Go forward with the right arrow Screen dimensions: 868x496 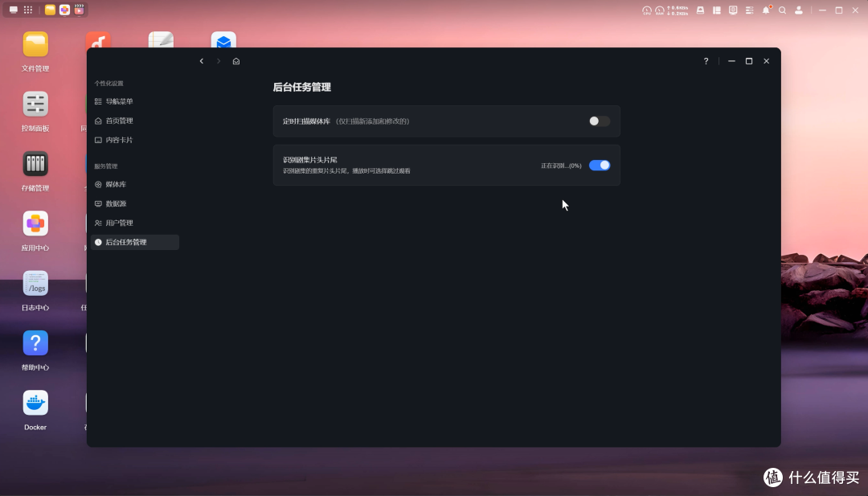pyautogui.click(x=219, y=61)
